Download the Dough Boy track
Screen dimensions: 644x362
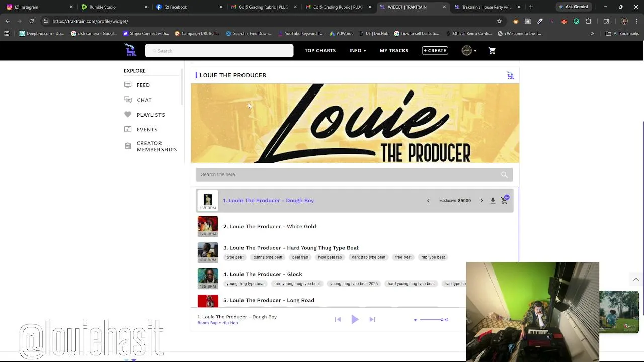pos(493,201)
